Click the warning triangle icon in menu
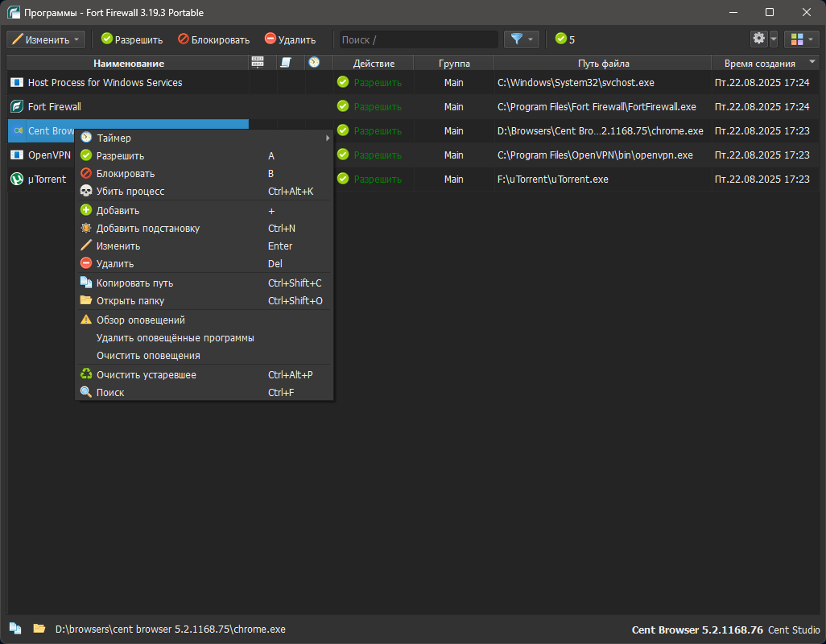This screenshot has width=826, height=644. pos(86,319)
